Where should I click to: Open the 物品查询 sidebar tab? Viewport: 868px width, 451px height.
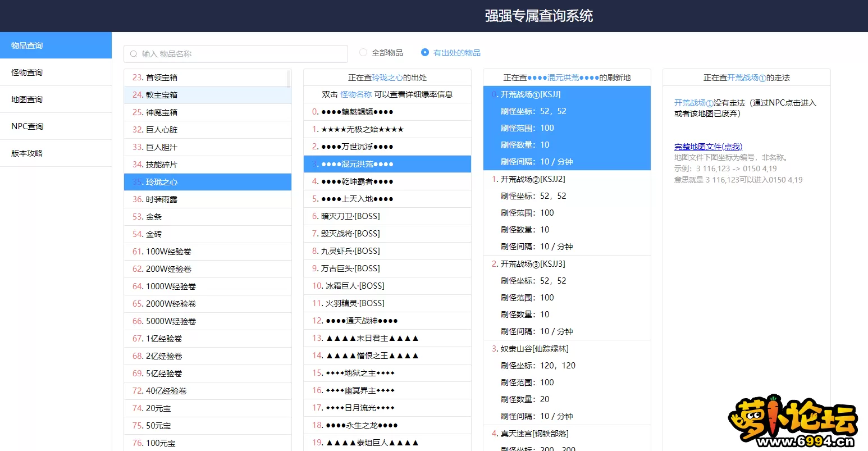tap(56, 45)
